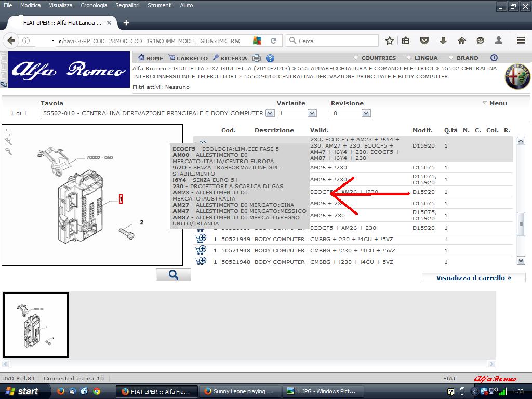
Task: Open the ePER help question mark icon
Action: tap(270, 58)
